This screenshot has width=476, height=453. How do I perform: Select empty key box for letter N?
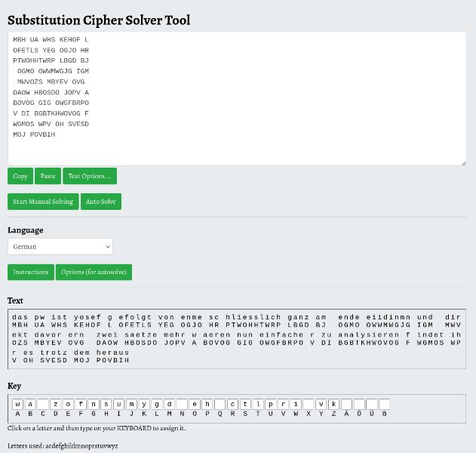(182, 404)
